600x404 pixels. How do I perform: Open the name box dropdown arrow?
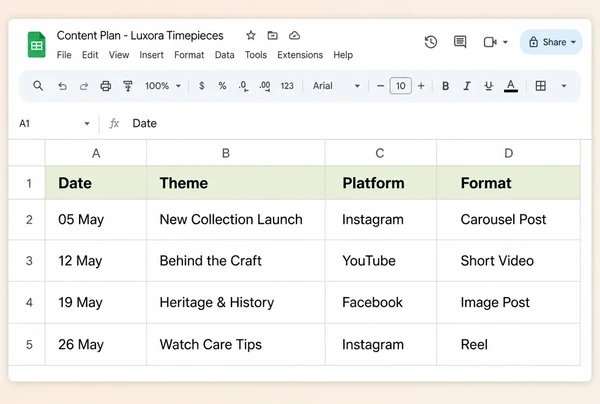click(x=87, y=124)
